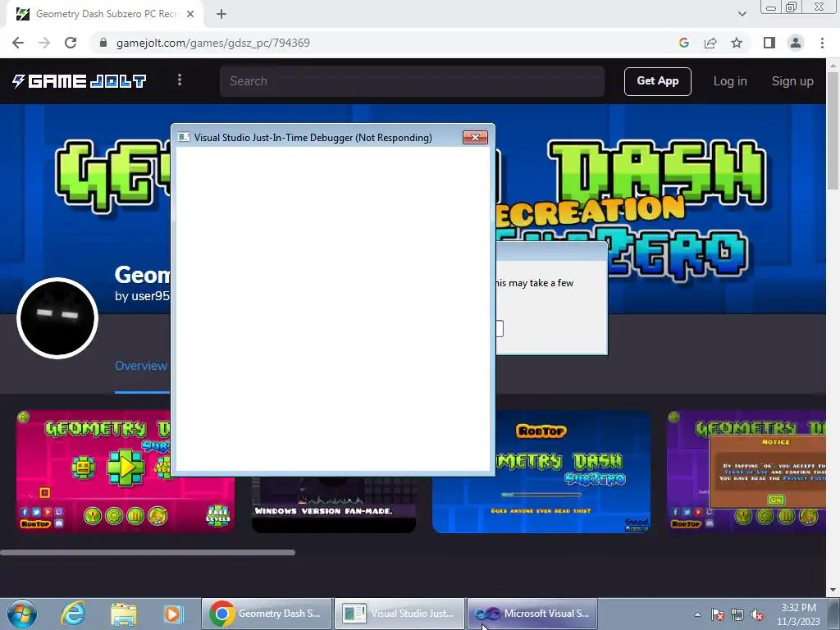Click the 'by user95' author text
The height and width of the screenshot is (630, 840).
click(x=143, y=295)
